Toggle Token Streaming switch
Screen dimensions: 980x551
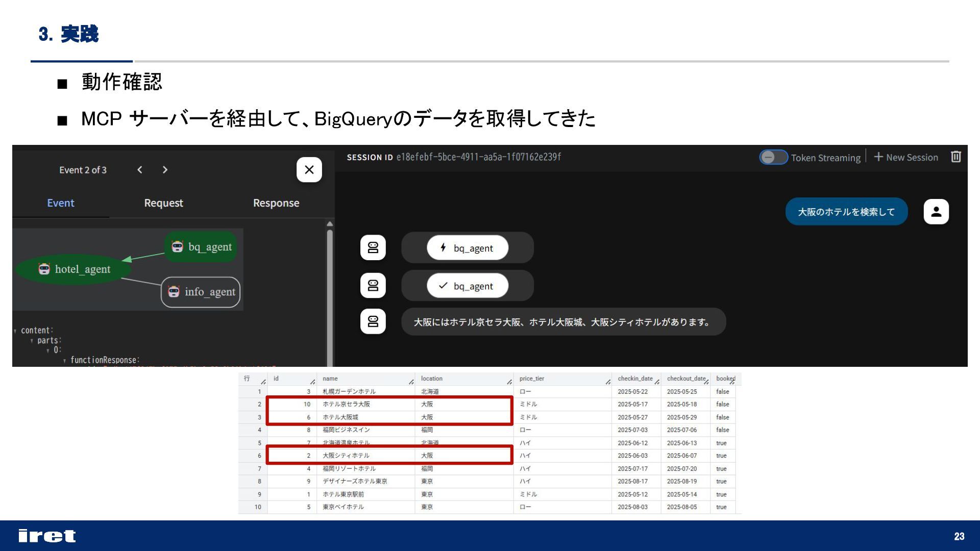pos(773,157)
